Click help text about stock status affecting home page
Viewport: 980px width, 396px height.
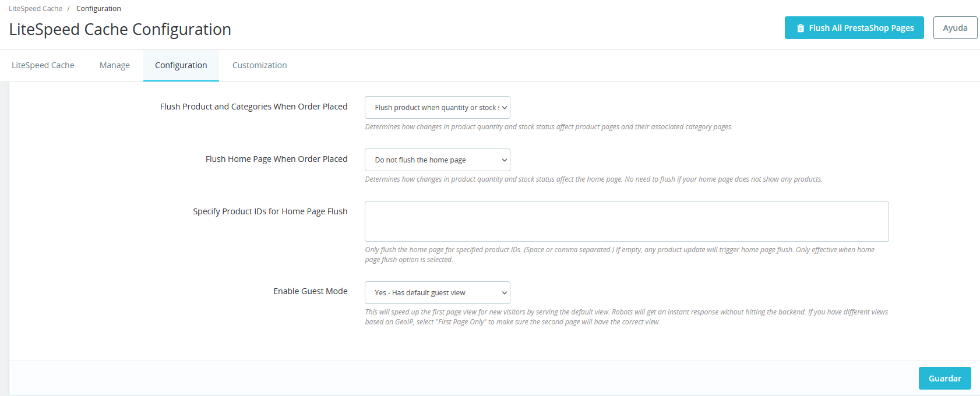click(x=594, y=179)
